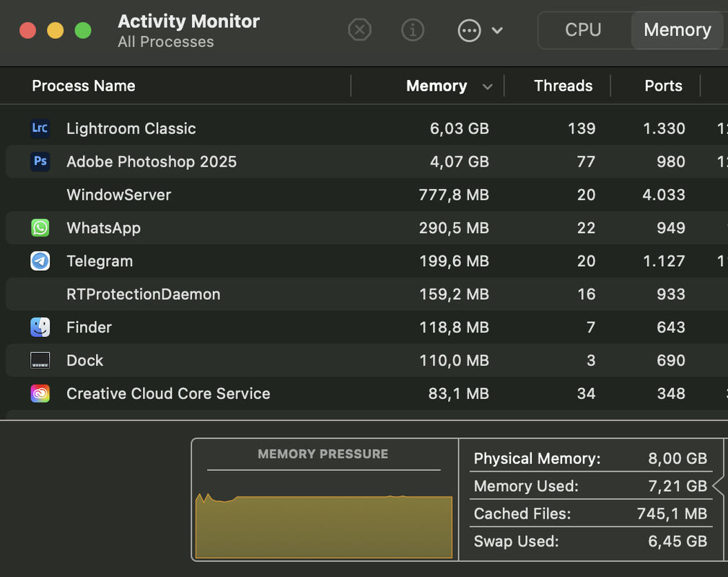
Task: Click the 4.033 ports value
Action: tap(664, 195)
